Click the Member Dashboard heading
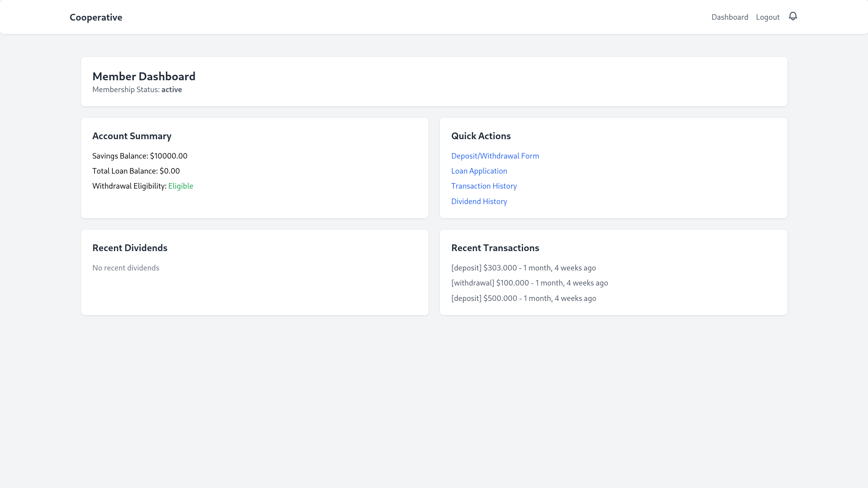The height and width of the screenshot is (488, 868). [x=144, y=76]
